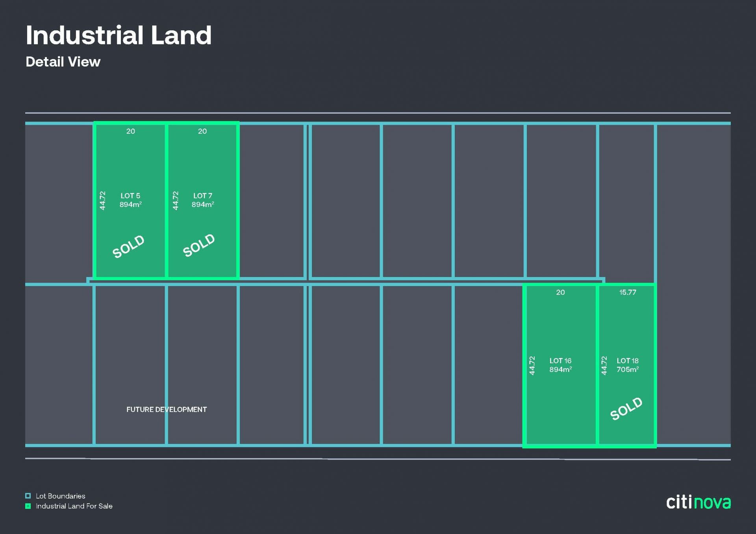
Task: Click the Industrial Land heading
Action: point(119,35)
